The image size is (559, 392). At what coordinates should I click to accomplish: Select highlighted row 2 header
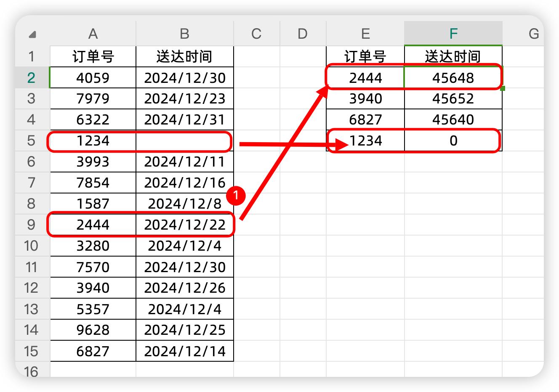coord(32,77)
